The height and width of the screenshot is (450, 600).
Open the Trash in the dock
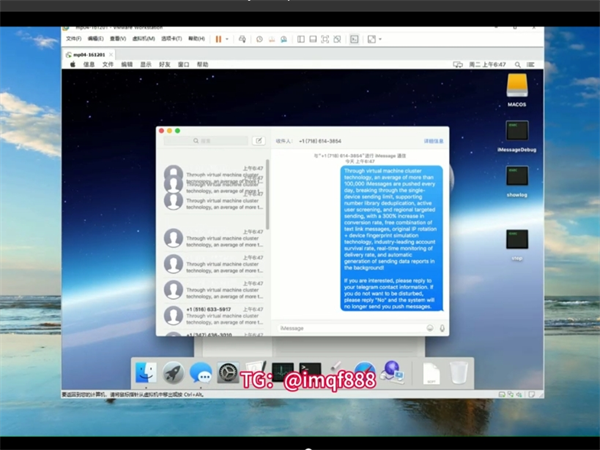(458, 374)
